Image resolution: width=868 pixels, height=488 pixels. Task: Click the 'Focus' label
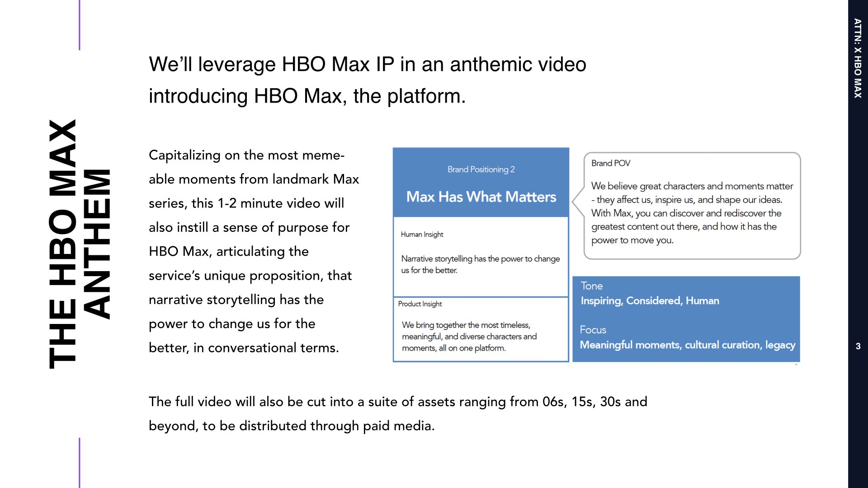(x=593, y=330)
